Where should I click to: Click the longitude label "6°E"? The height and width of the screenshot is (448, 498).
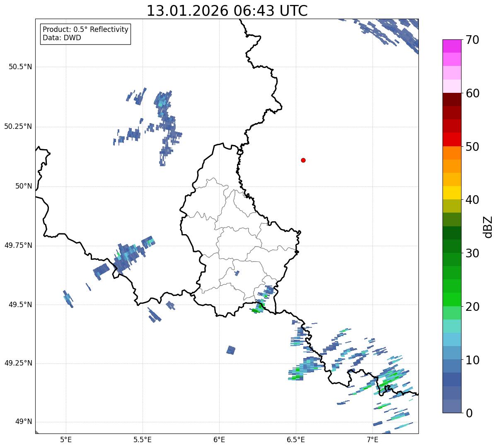point(219,440)
